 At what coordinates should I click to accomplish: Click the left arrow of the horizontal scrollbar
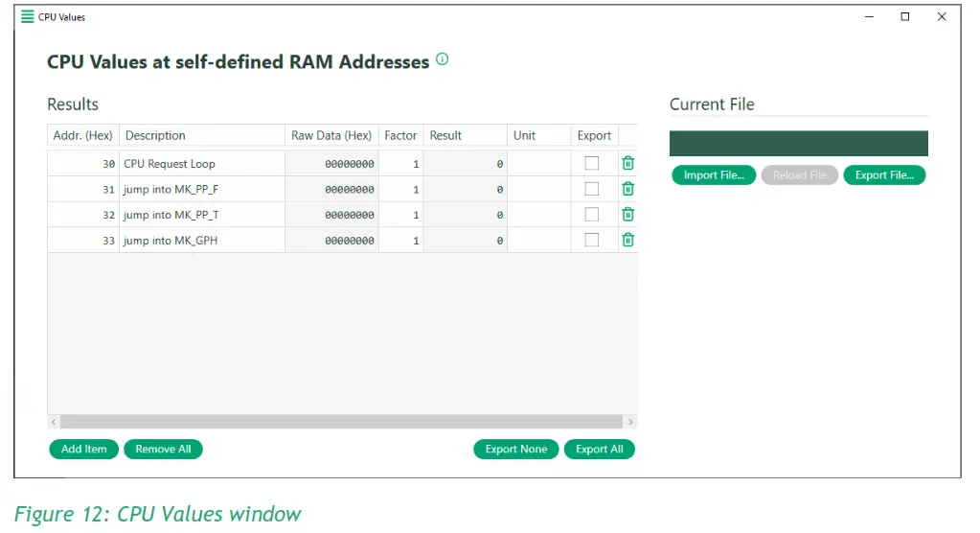click(x=54, y=422)
